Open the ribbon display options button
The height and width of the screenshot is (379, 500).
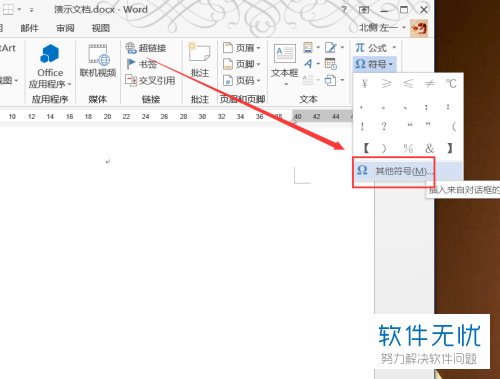364,10
